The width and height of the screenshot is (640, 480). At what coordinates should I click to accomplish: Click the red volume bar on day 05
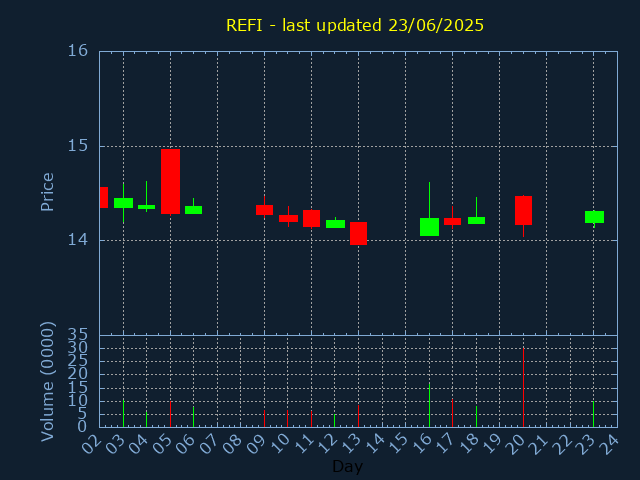170,414
